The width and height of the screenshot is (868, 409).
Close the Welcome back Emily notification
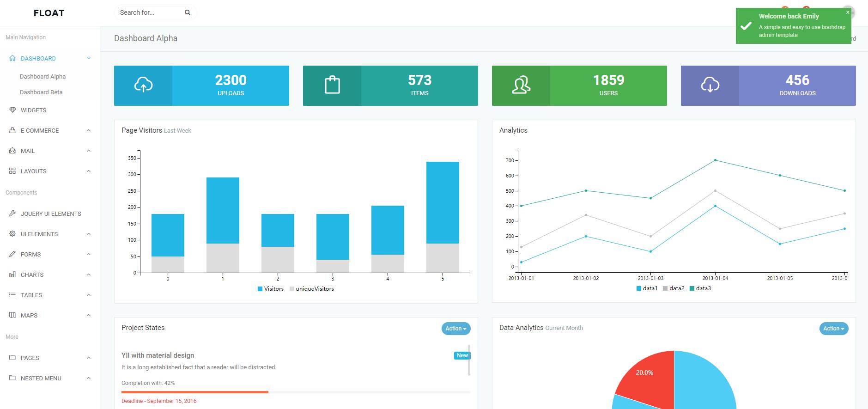point(848,12)
